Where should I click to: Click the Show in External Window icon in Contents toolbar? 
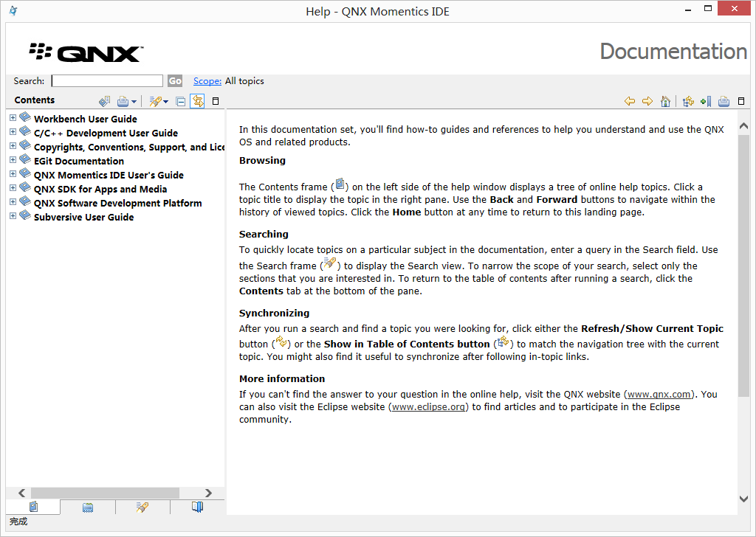105,101
